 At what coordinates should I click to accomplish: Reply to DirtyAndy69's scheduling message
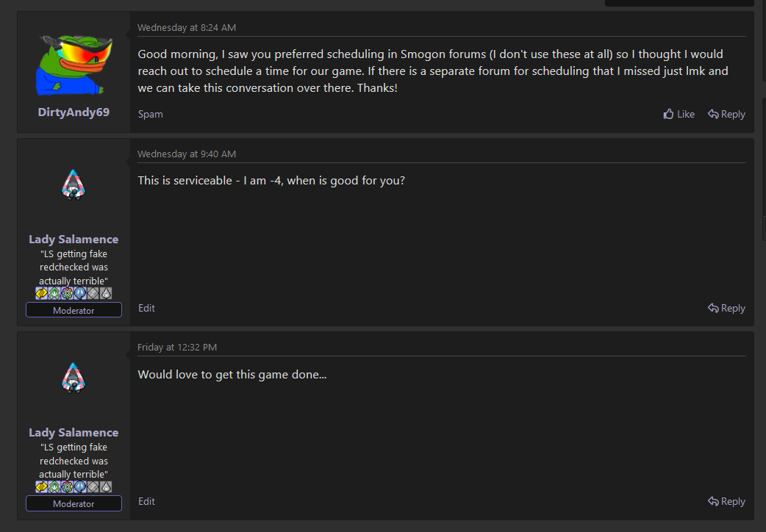pos(726,114)
